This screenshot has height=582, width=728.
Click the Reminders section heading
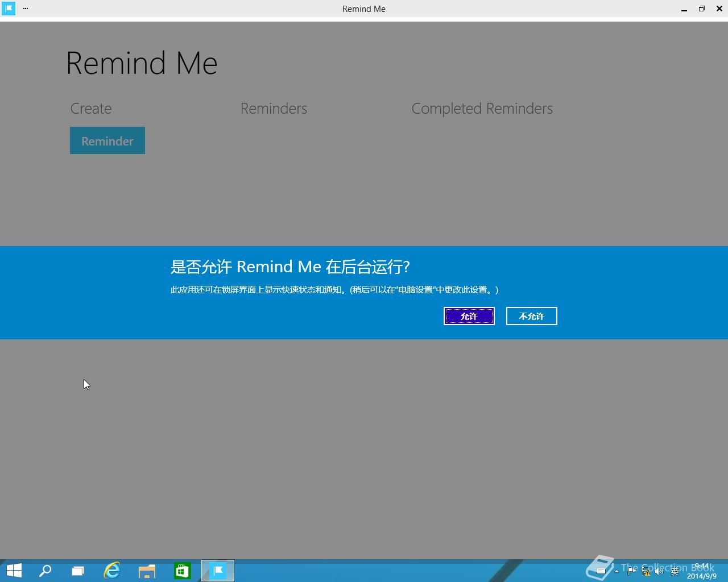click(x=274, y=109)
